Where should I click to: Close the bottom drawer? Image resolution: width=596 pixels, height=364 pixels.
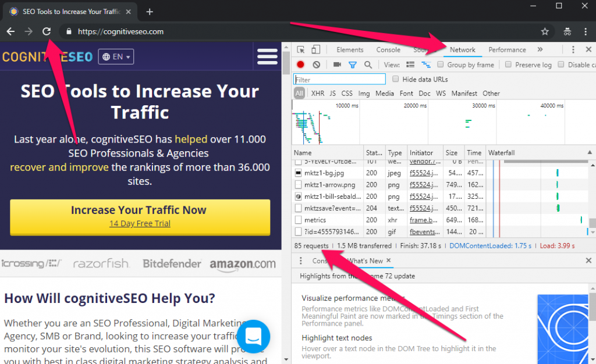[x=588, y=260]
